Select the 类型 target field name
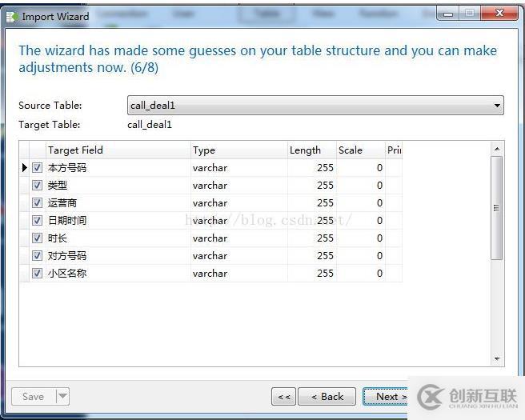525x420 pixels. [x=58, y=186]
